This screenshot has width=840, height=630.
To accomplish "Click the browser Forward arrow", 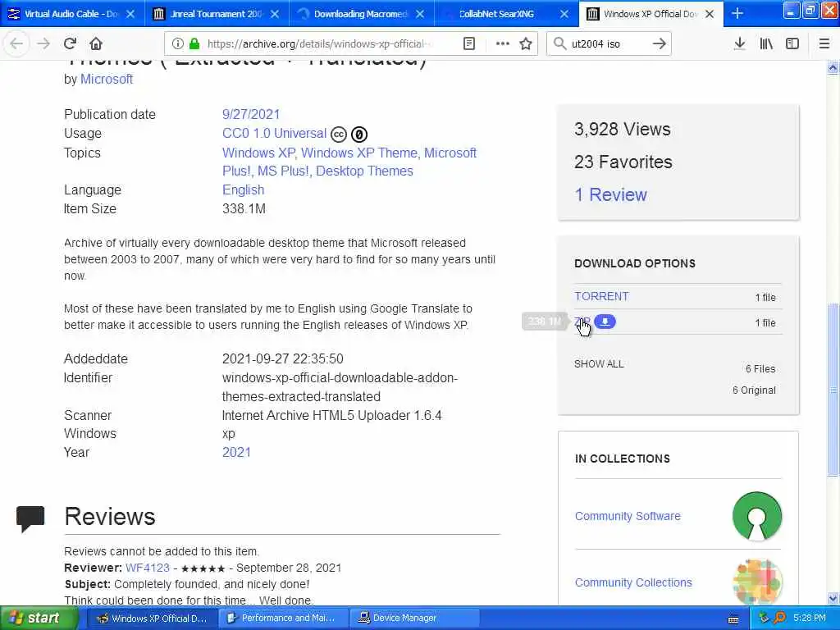I will 43,44.
